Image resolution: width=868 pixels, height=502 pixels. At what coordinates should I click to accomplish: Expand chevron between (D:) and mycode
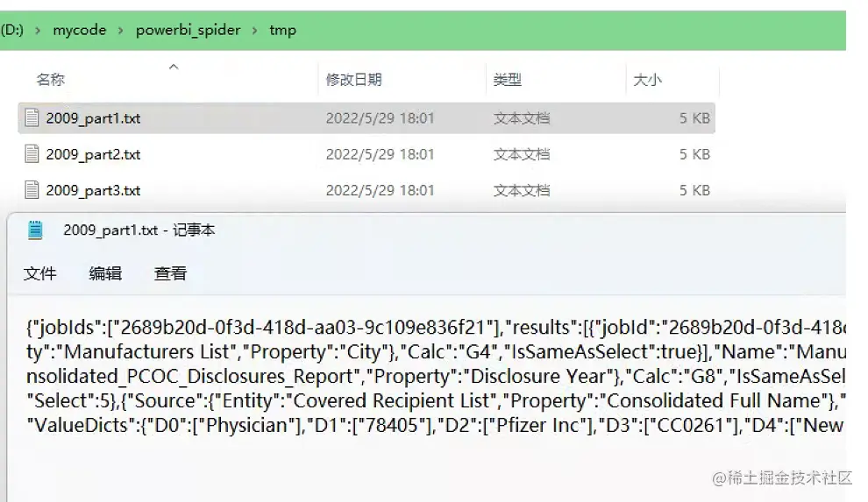pos(38,31)
